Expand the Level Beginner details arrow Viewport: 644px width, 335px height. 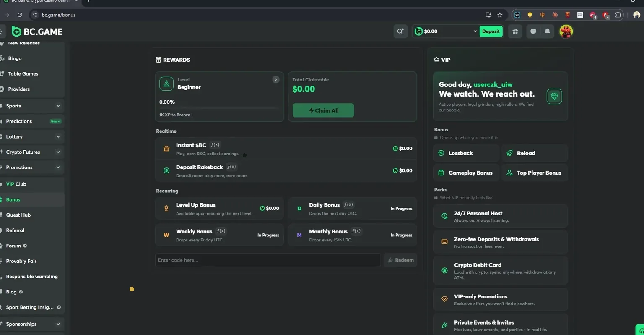pos(276,80)
